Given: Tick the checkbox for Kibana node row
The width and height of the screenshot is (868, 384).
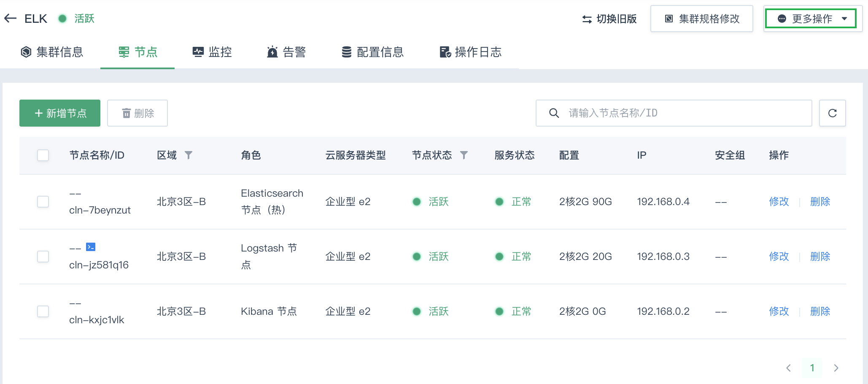Looking at the screenshot, I should tap(43, 311).
